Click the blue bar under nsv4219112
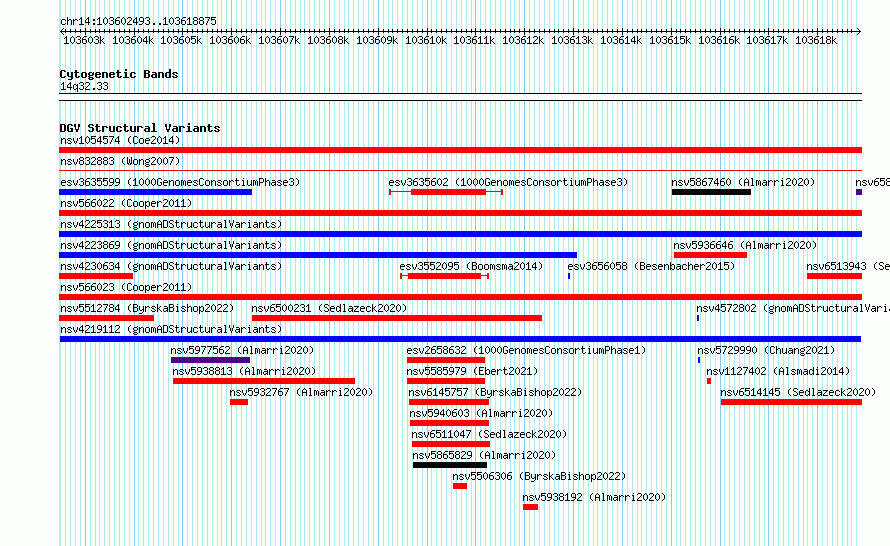This screenshot has width=890, height=546. pos(460,339)
